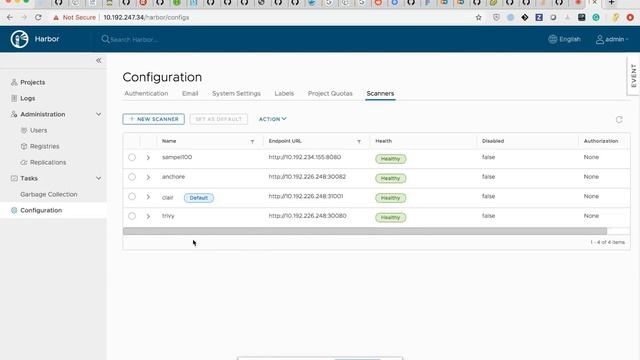The width and height of the screenshot is (640, 360).
Task: Click the horizontal table scrollbar
Action: point(365,231)
